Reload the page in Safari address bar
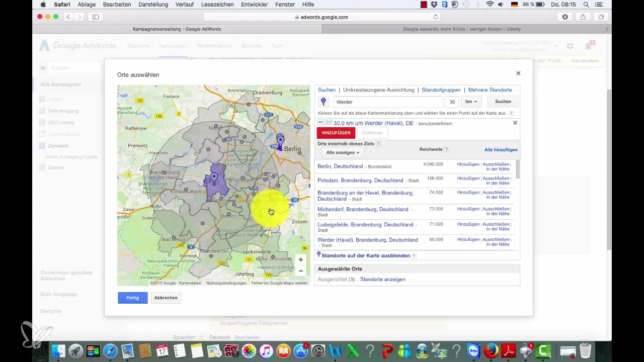Screen dimensions: 644x362 436,17
